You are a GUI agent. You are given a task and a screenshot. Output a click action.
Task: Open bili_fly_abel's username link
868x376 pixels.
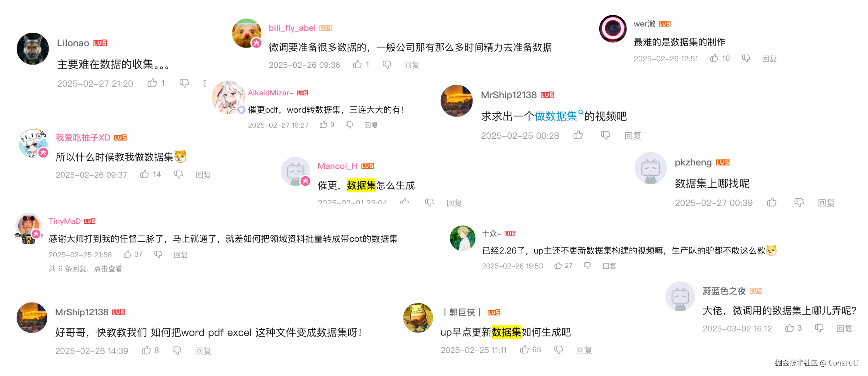(292, 28)
